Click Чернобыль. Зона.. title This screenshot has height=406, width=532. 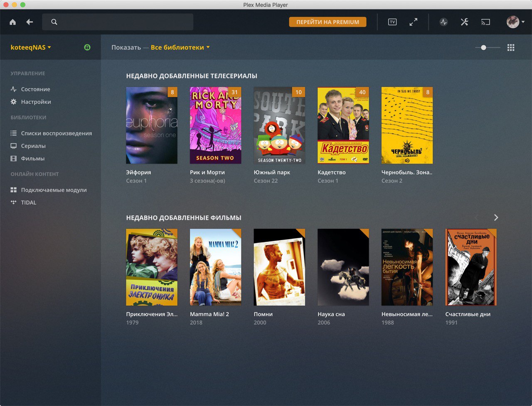407,172
